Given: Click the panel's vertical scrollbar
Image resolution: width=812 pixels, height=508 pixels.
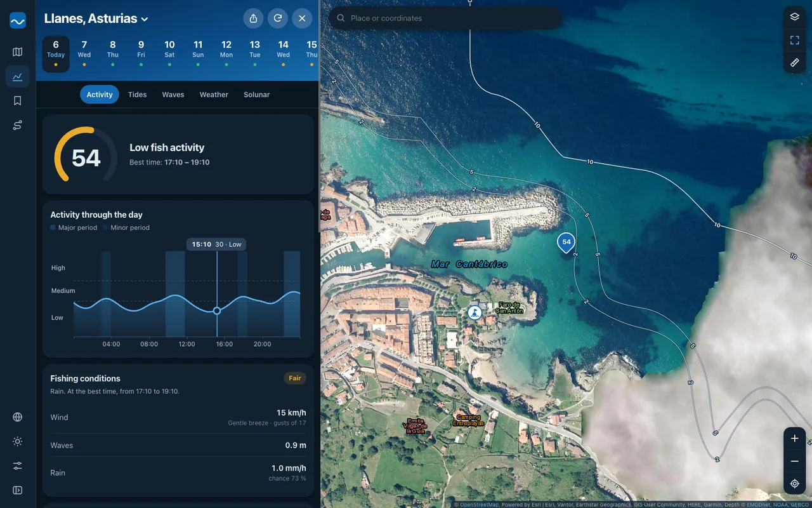Looking at the screenshot, I should (319, 117).
